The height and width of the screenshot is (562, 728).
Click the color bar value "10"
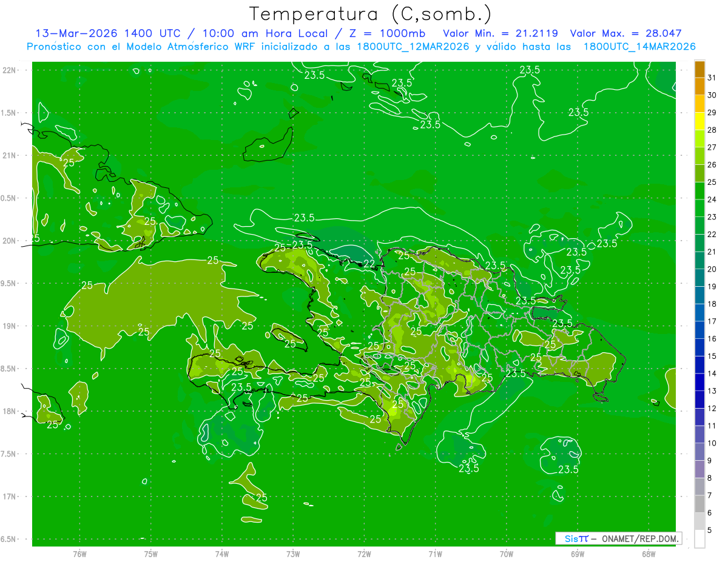click(x=712, y=443)
